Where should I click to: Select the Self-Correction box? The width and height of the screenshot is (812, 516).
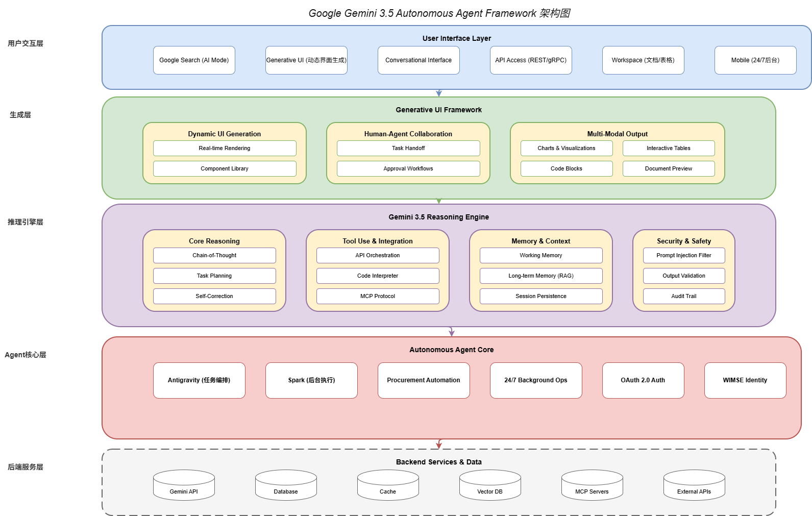pos(214,296)
